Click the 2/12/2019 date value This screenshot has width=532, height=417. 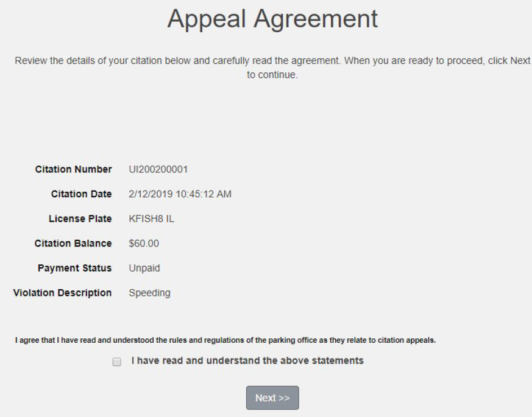(x=149, y=194)
